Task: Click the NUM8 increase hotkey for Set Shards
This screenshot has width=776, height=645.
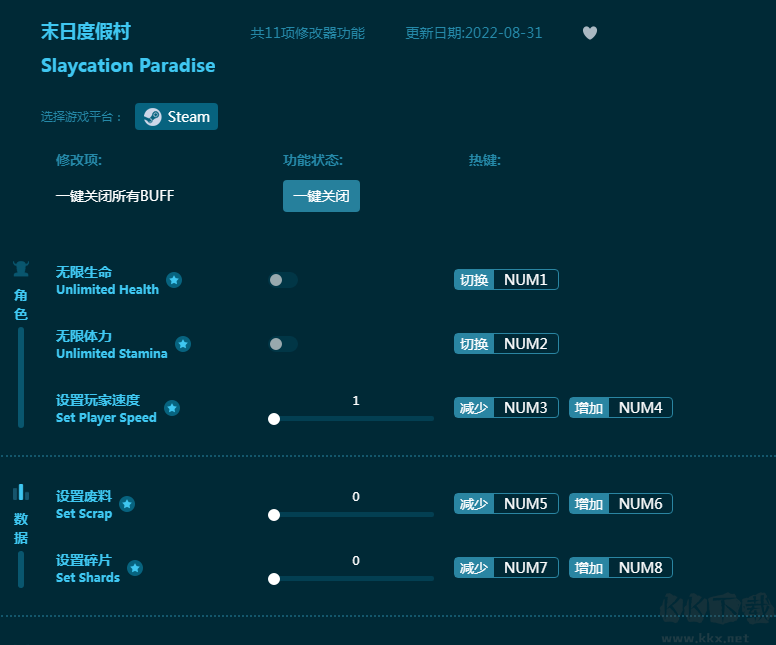Action: (x=621, y=568)
